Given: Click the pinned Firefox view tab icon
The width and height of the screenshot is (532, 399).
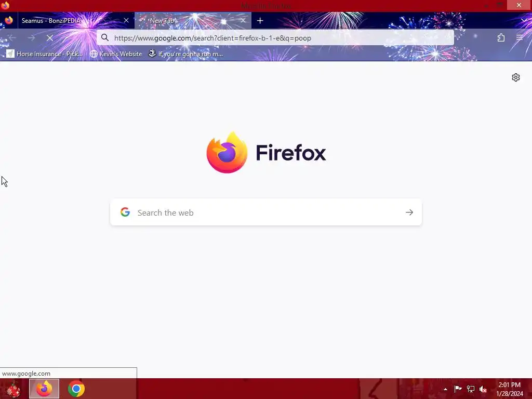Looking at the screenshot, I should (x=9, y=20).
